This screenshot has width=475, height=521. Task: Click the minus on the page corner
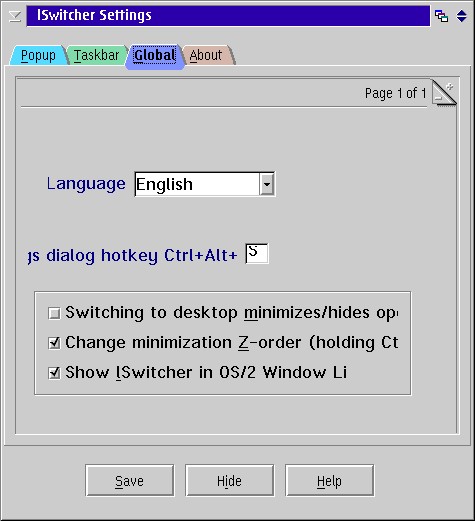[438, 98]
